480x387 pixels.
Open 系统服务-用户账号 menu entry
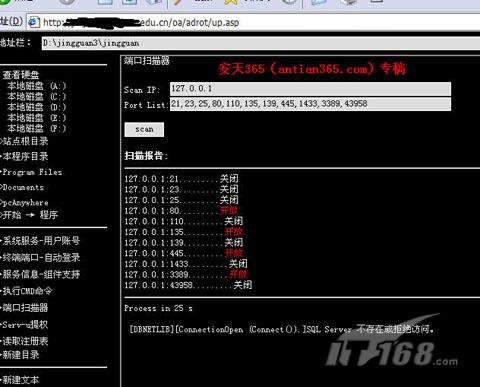(41, 241)
